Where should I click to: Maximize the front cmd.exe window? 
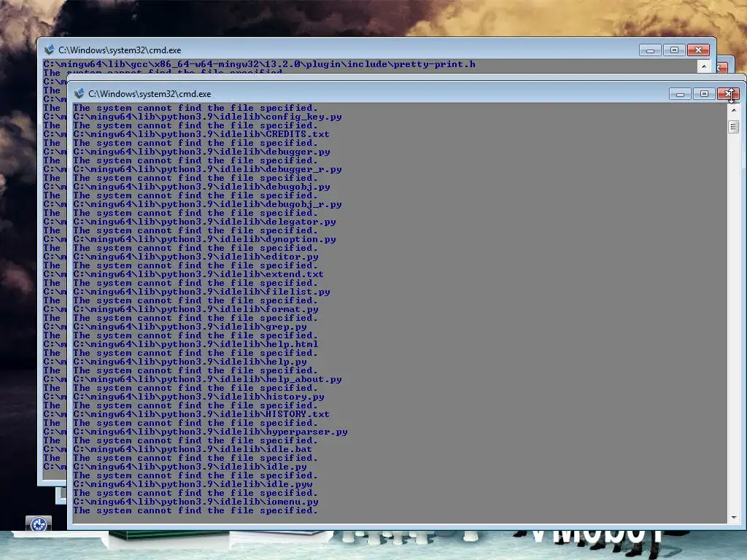tap(704, 94)
